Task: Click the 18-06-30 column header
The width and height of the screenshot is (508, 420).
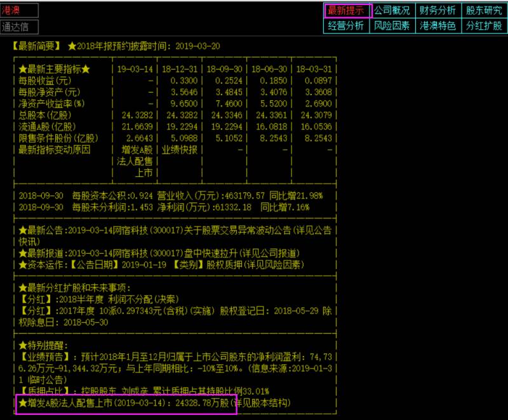Action: [269, 69]
